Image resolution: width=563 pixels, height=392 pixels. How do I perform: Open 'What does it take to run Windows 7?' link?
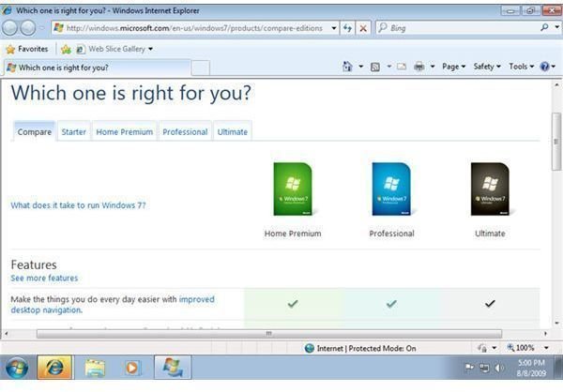click(78, 205)
